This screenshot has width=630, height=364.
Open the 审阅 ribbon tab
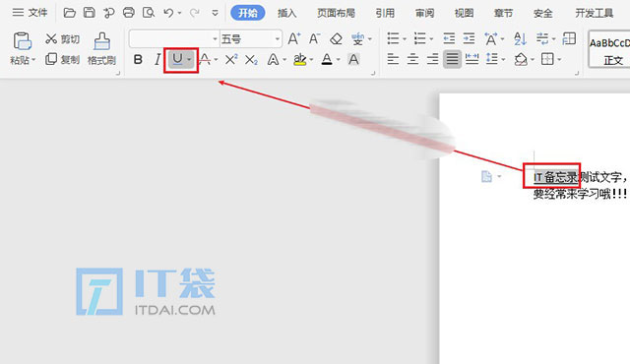[x=424, y=13]
